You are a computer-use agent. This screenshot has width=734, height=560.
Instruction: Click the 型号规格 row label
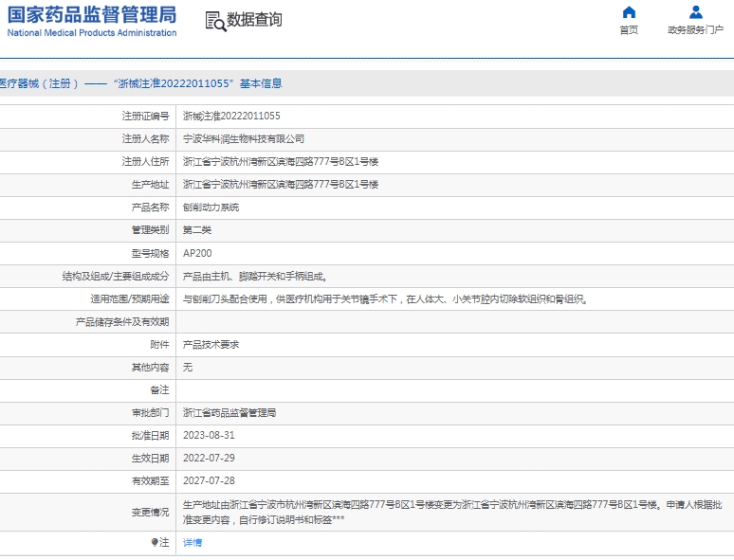coord(150,254)
